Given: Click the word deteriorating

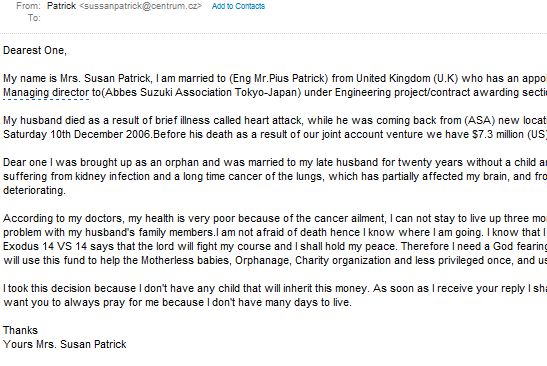Looking at the screenshot, I should 34,191.
